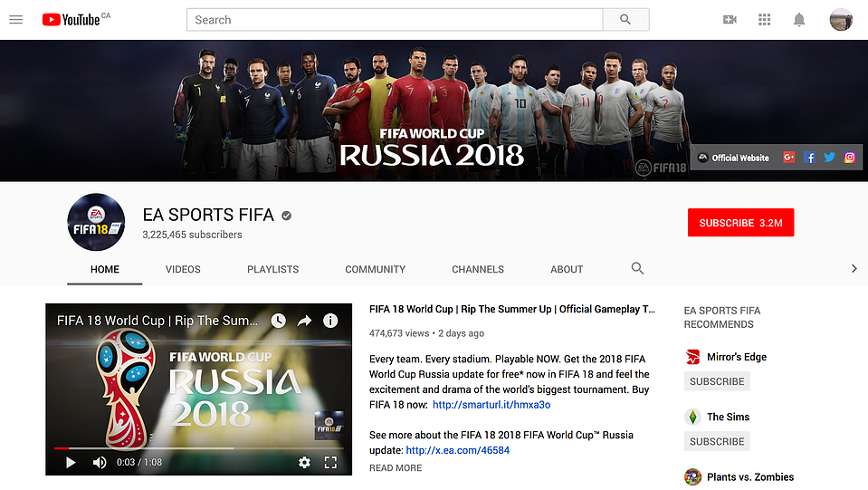868x490 pixels.
Task: Expand the description with READ MORE
Action: pyautogui.click(x=396, y=468)
